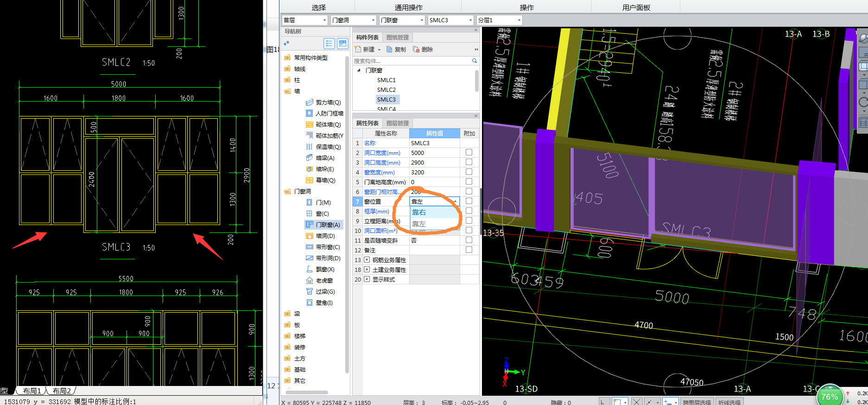Switch to the 图纸管理 tab
This screenshot has height=405, width=868.
tap(398, 38)
